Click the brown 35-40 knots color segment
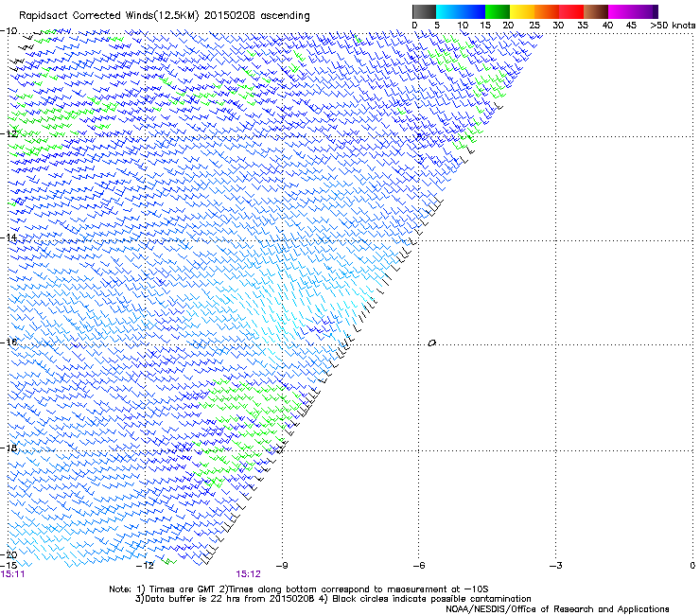The width and height of the screenshot is (700, 615). pyautogui.click(x=596, y=11)
